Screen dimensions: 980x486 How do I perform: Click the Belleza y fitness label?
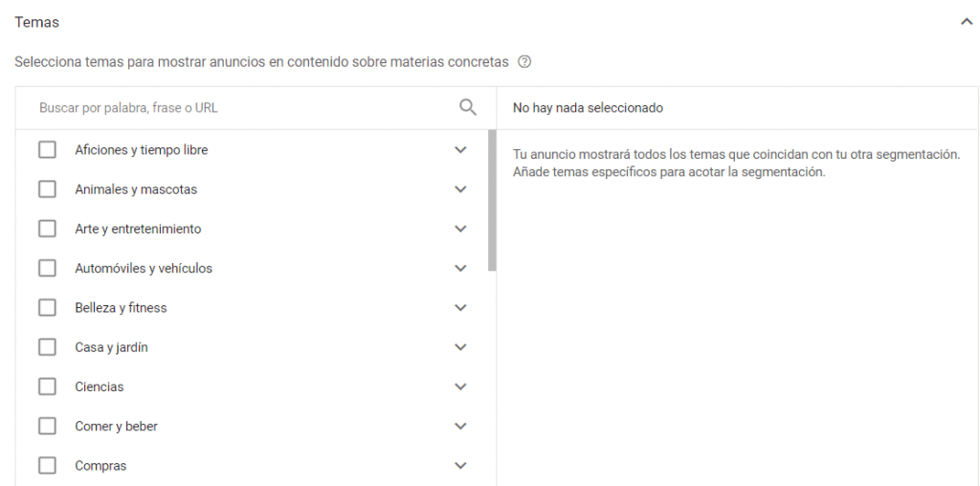121,308
